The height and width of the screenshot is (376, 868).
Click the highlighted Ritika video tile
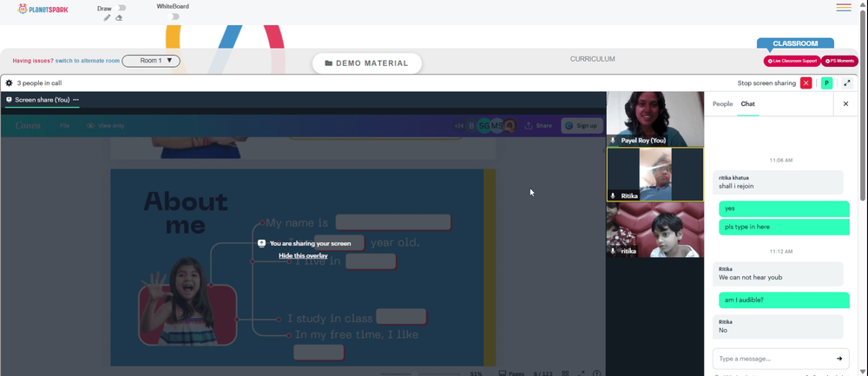pyautogui.click(x=654, y=175)
